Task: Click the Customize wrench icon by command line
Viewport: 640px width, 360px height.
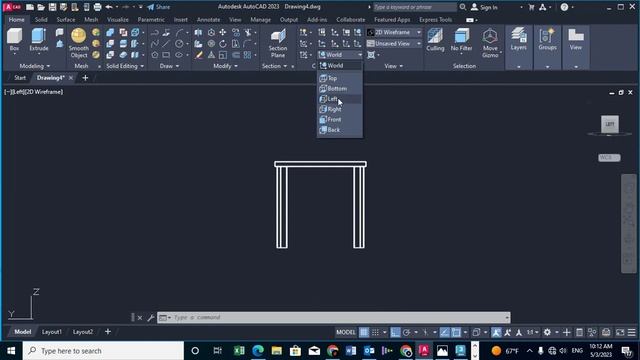Action: [x=151, y=318]
